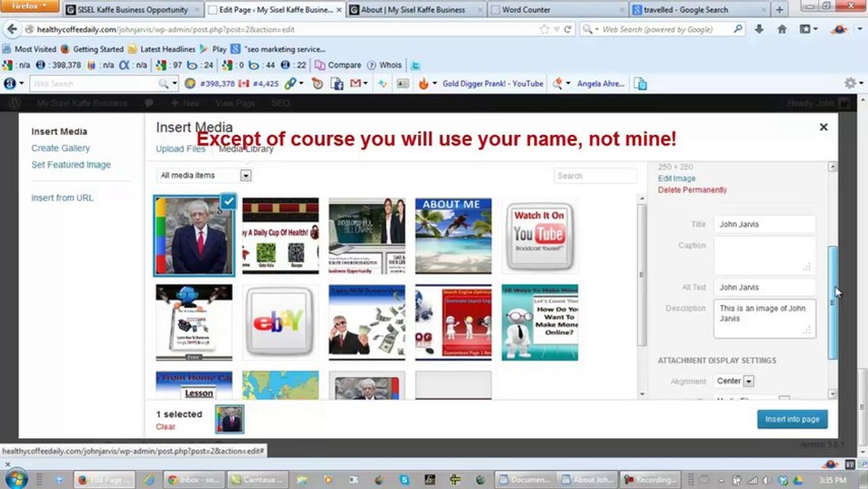
Task: Open the Recording taskbar window
Action: pos(650,479)
